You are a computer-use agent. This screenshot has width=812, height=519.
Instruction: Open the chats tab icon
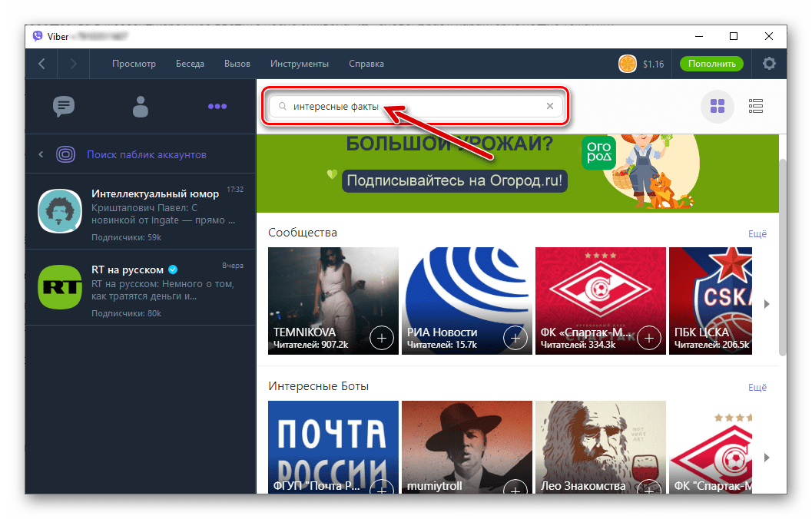(x=64, y=107)
